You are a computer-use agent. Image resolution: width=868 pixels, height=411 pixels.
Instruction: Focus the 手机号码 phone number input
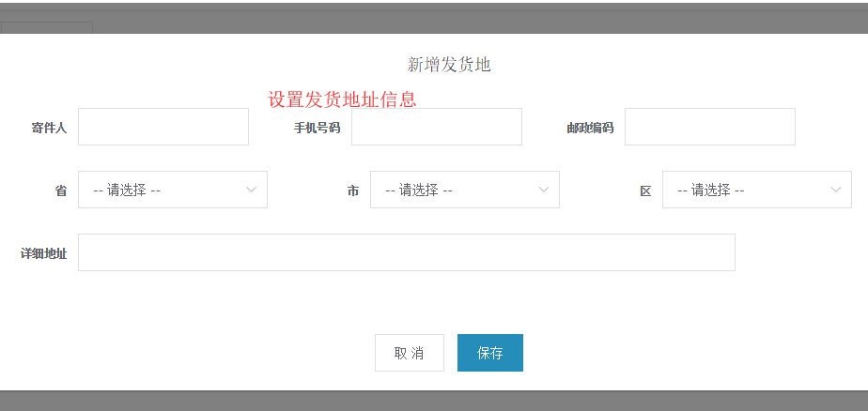(436, 127)
